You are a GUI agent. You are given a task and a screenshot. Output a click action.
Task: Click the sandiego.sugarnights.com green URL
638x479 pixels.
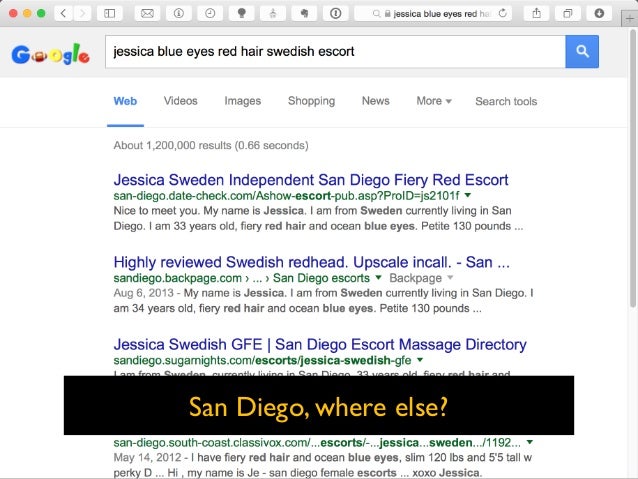pyautogui.click(x=262, y=360)
